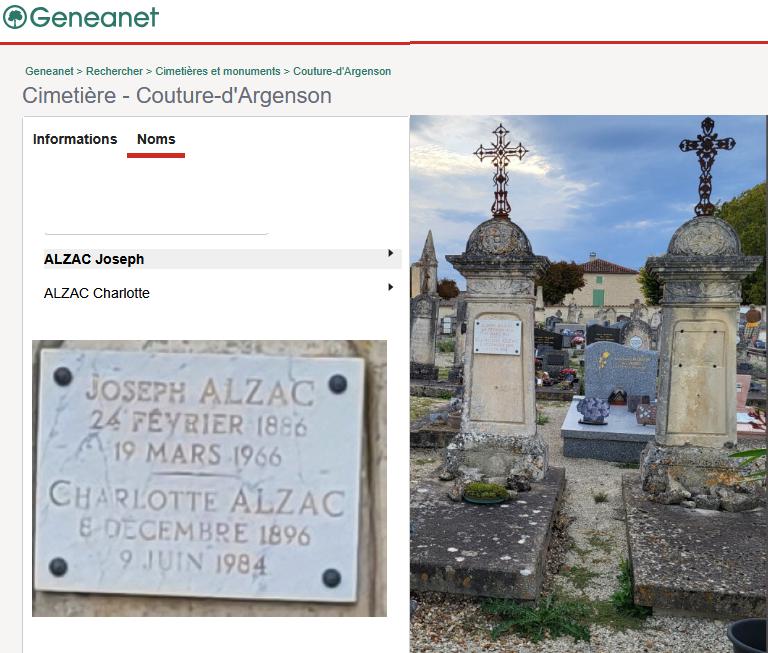Expand arrow beside ALZAC Charlotte
This screenshot has width=768, height=653.
coord(390,287)
